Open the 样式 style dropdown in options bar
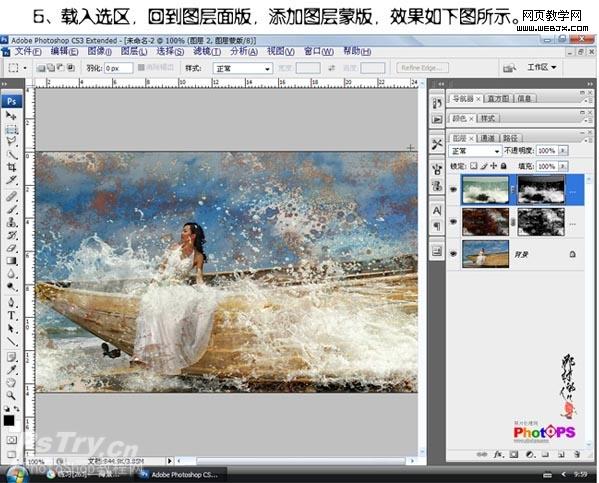This screenshot has width=599, height=483. coord(243,68)
